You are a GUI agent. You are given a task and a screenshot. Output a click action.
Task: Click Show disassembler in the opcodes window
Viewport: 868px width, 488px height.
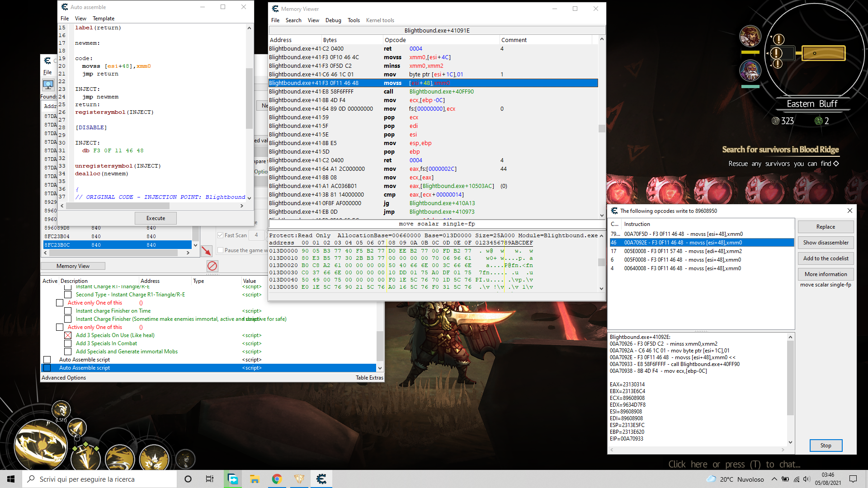826,242
